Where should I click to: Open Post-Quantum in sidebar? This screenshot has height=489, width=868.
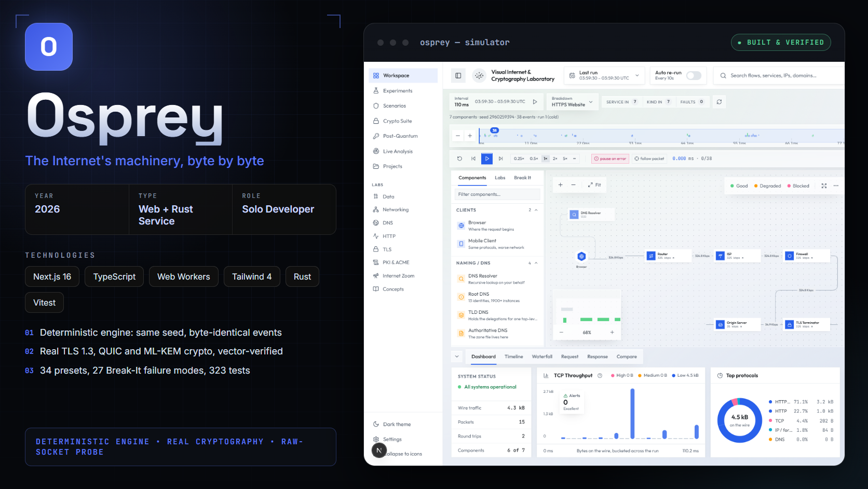point(403,136)
